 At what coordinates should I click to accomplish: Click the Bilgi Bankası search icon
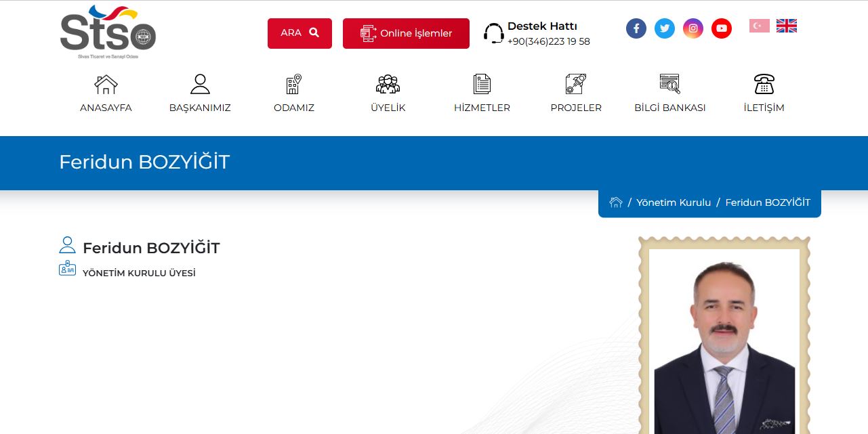pyautogui.click(x=670, y=84)
